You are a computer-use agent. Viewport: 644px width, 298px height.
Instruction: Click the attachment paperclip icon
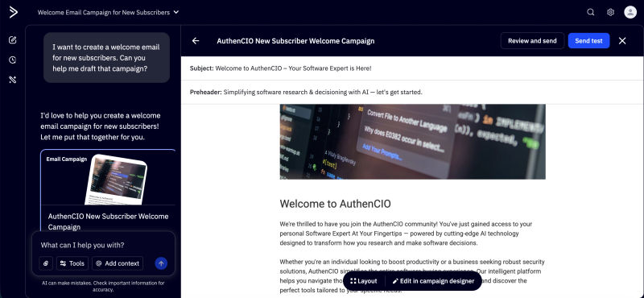click(x=46, y=263)
